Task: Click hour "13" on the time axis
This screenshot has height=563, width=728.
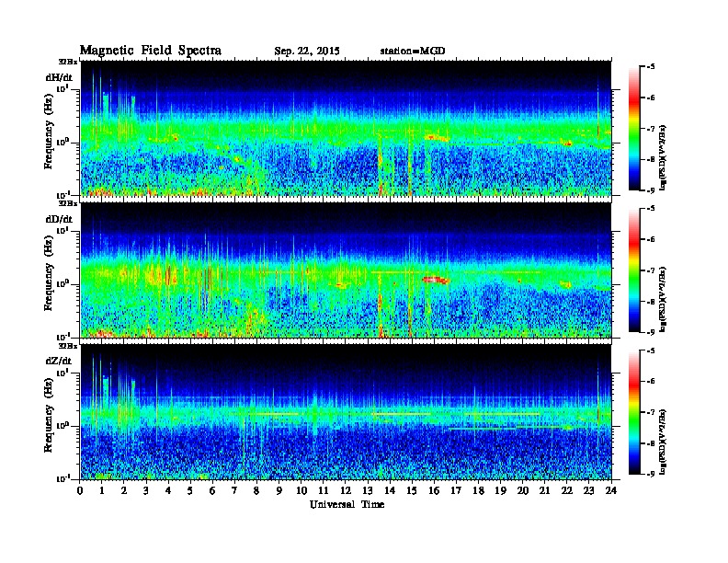Action: pyautogui.click(x=368, y=490)
